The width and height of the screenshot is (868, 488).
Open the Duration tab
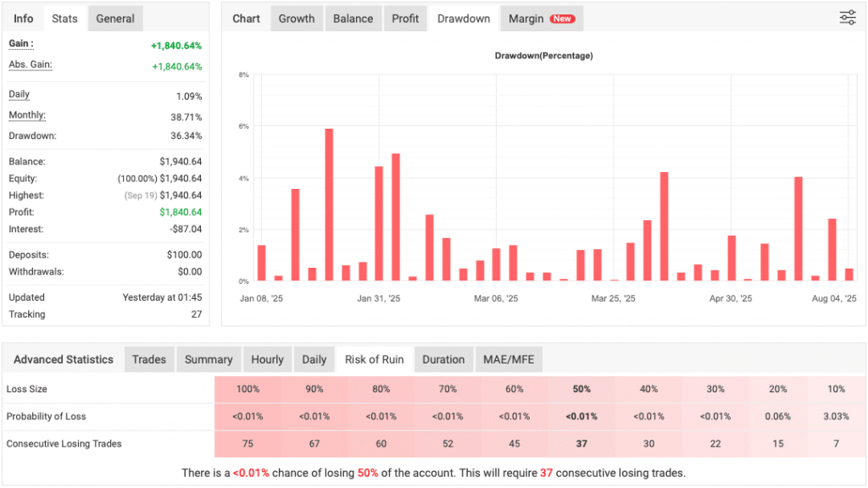[x=443, y=359]
